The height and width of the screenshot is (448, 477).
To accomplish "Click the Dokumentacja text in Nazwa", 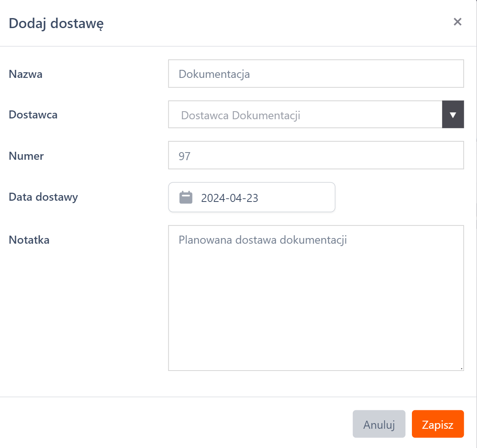I will pyautogui.click(x=214, y=74).
